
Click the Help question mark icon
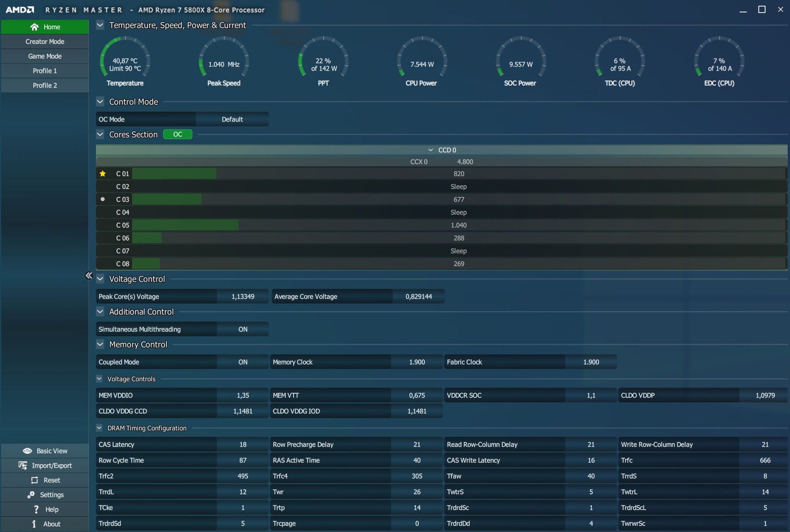[36, 509]
